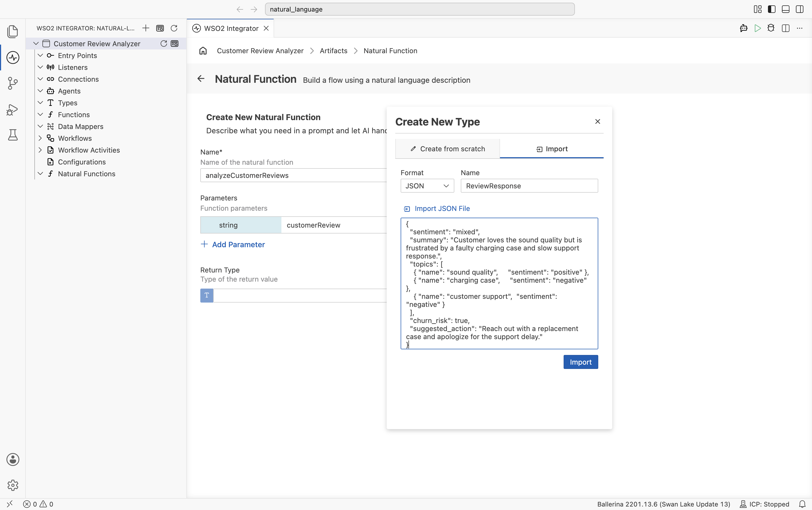Run the integration with play icon
Viewport: 812px width, 510px height.
[758, 28]
